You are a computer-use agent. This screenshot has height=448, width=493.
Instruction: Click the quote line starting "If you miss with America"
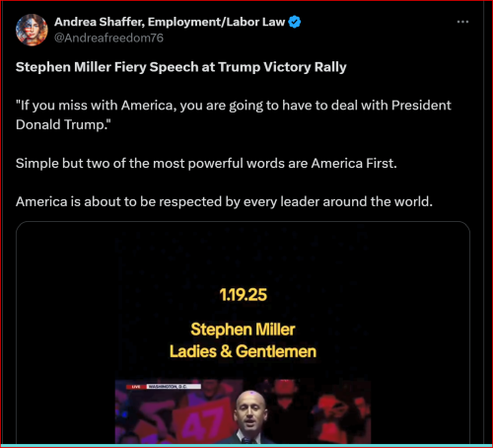[x=234, y=106]
